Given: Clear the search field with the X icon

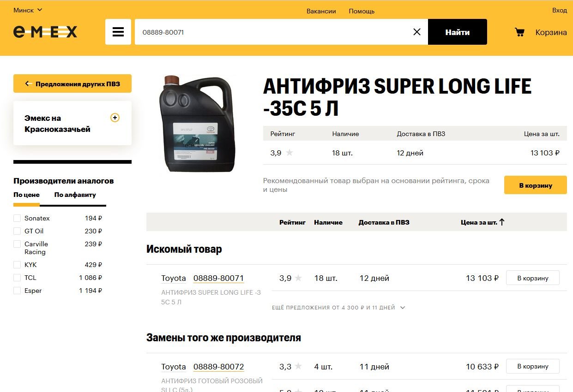Looking at the screenshot, I should coord(417,32).
